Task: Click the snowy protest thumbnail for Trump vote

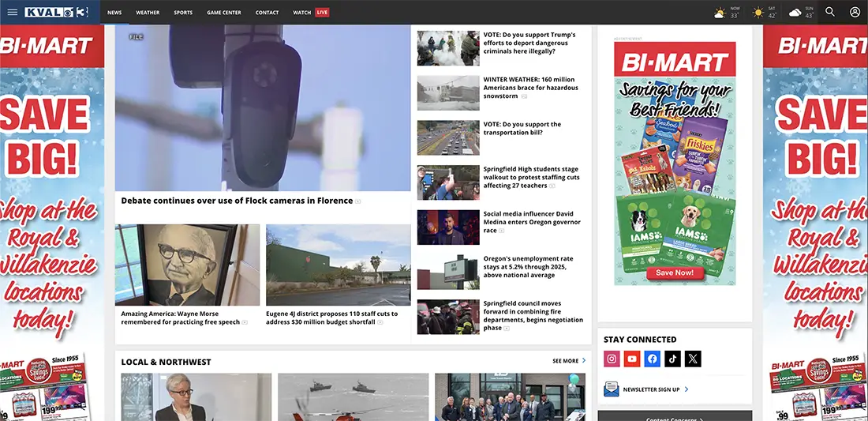Action: point(448,48)
